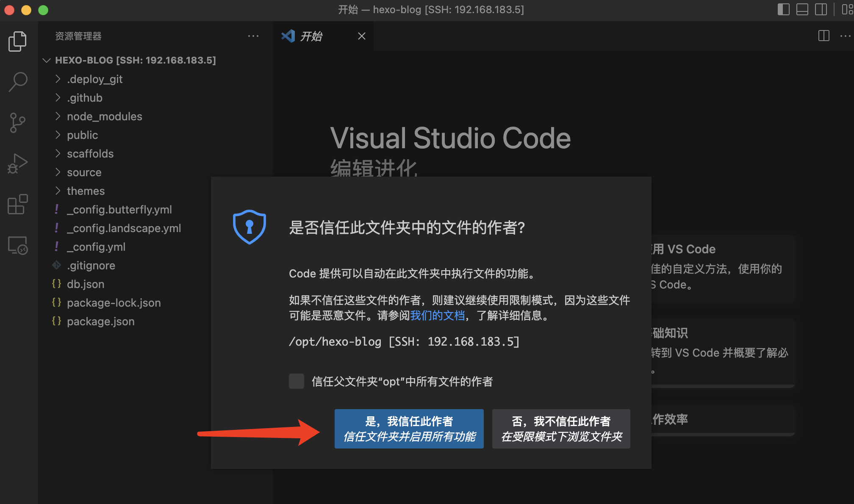Expand the node_modules folder

coord(104,116)
